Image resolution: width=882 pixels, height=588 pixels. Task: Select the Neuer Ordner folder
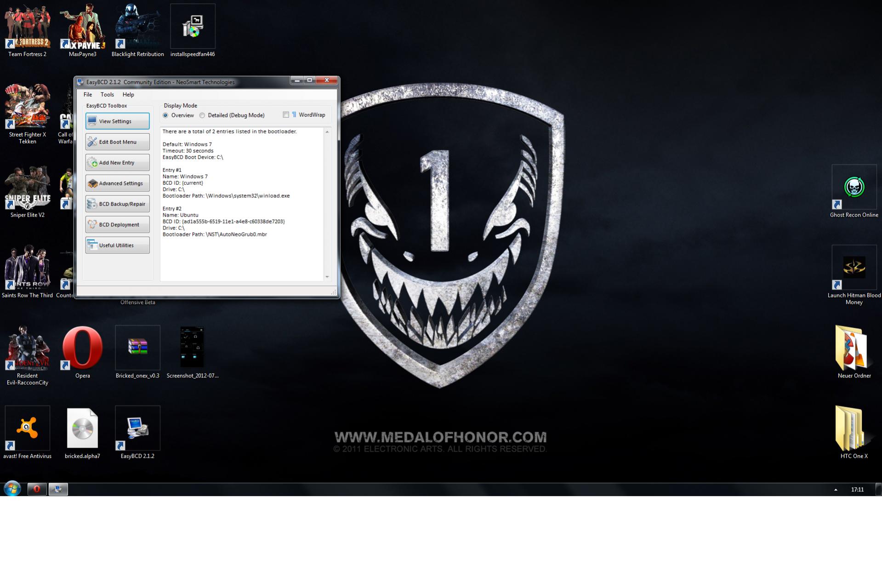pos(854,352)
